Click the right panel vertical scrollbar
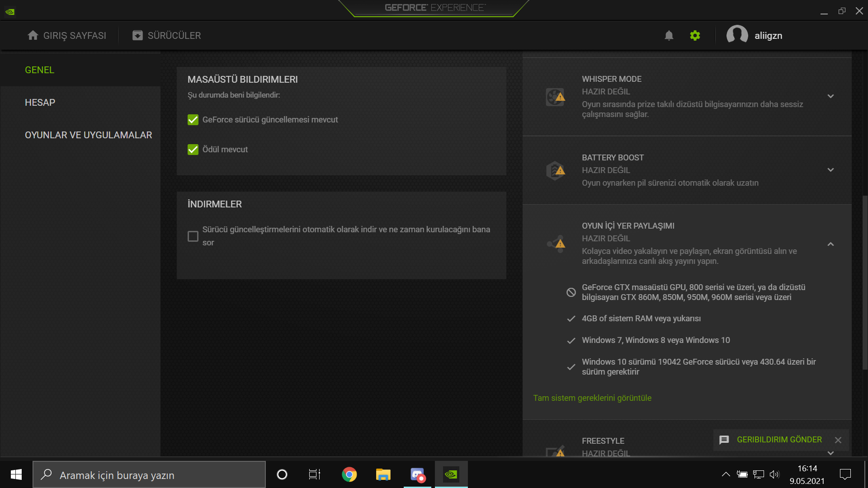This screenshot has width=868, height=488. click(x=865, y=282)
